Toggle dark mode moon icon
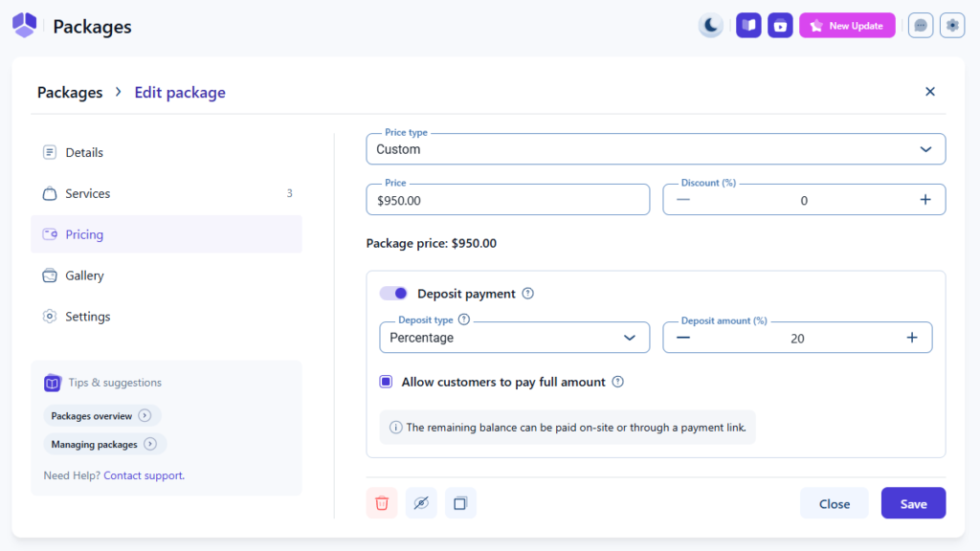 pos(710,26)
